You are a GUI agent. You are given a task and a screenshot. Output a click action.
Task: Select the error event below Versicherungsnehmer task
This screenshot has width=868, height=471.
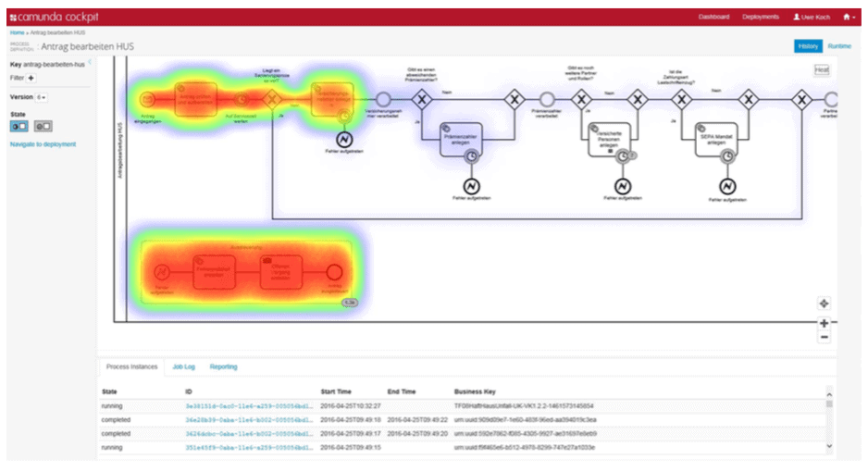344,140
